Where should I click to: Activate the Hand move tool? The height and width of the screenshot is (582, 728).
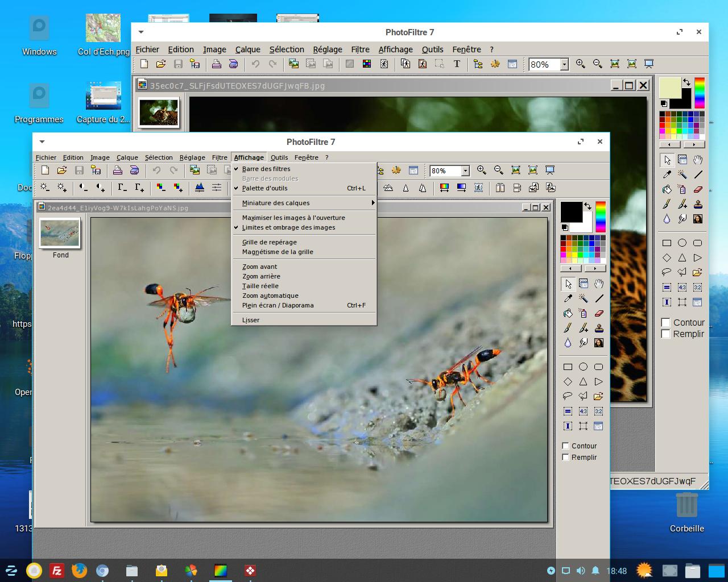[598, 284]
